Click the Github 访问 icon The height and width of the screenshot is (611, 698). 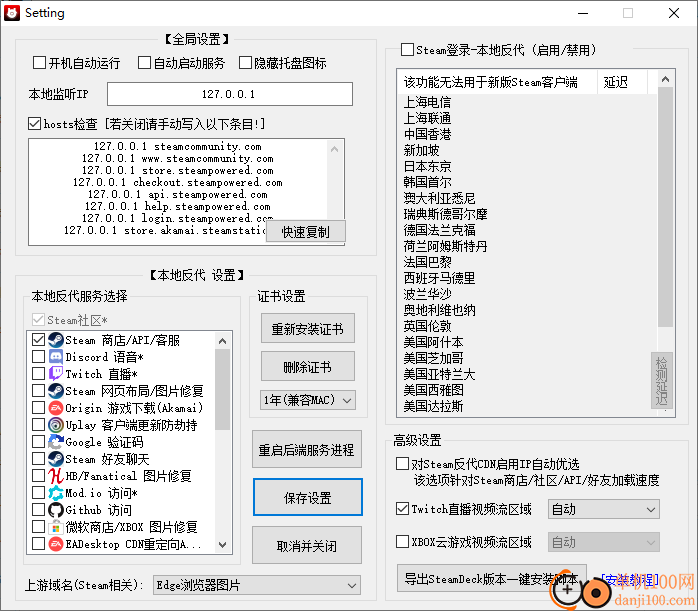coord(56,510)
